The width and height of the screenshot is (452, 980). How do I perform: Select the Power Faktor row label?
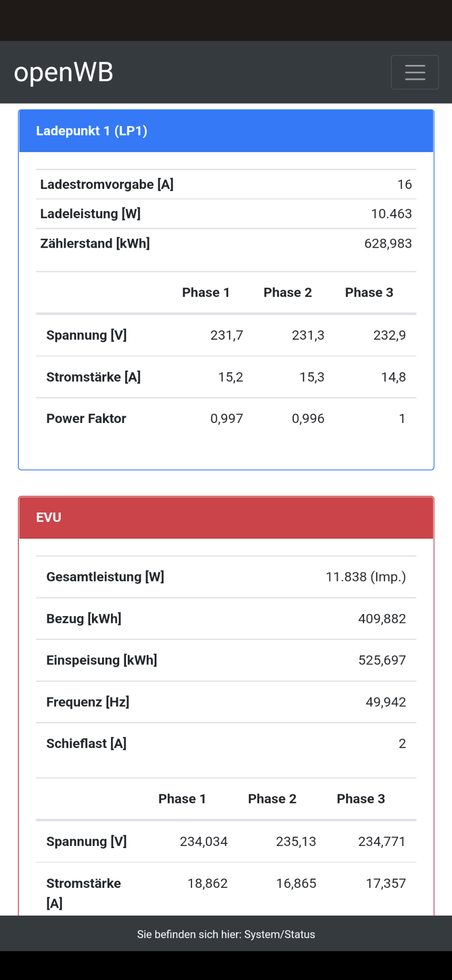(86, 418)
